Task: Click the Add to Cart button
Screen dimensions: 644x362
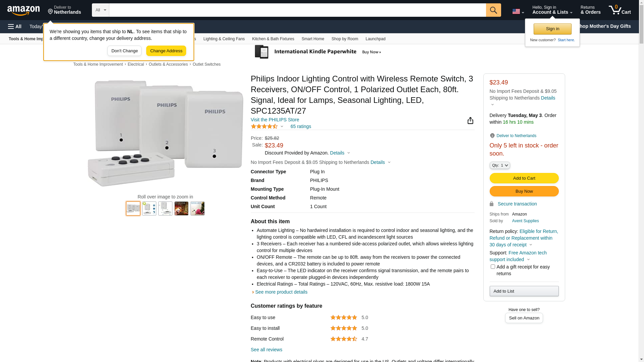Action: [x=524, y=178]
